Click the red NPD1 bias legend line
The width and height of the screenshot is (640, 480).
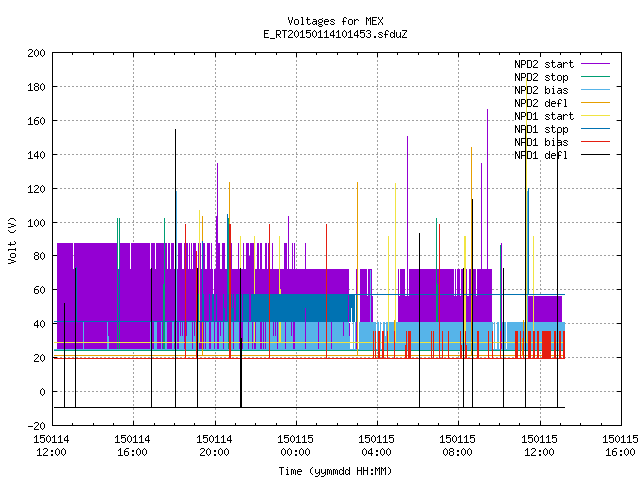[x=595, y=142]
